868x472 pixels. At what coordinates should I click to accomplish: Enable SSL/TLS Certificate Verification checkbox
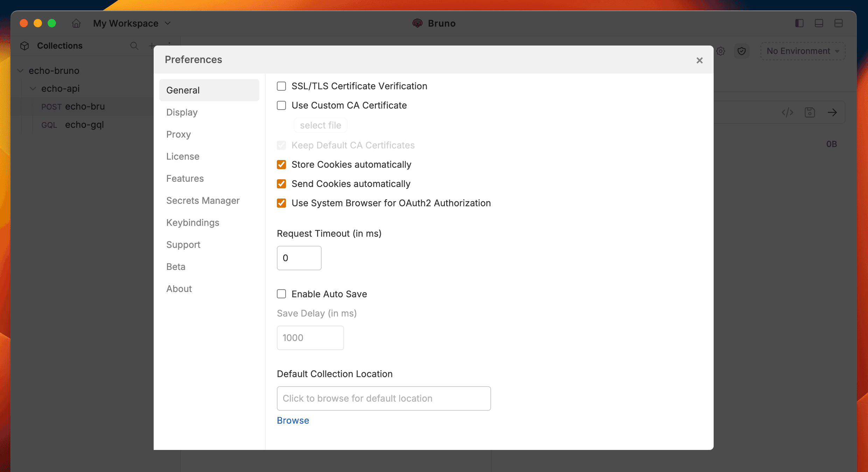281,86
